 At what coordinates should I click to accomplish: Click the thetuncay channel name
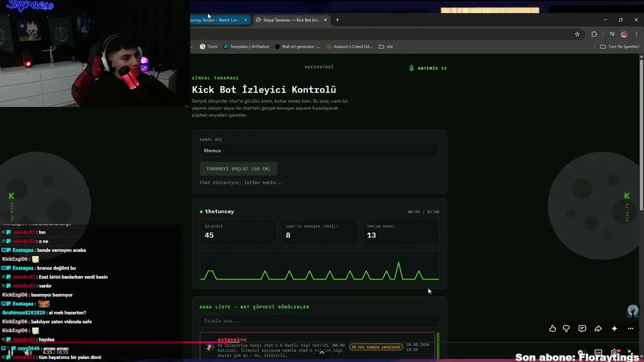coord(219,212)
